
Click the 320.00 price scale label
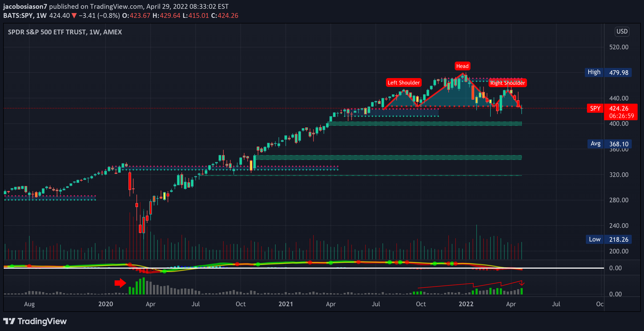click(619, 175)
